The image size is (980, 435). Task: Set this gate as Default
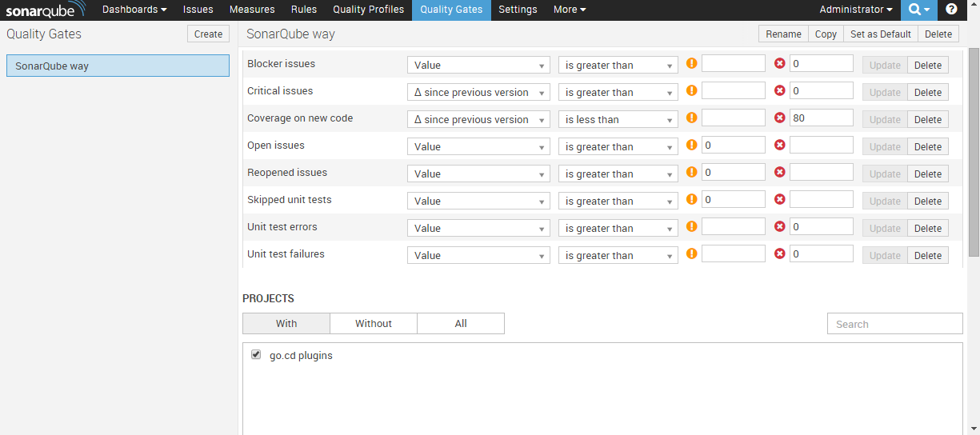coord(881,34)
